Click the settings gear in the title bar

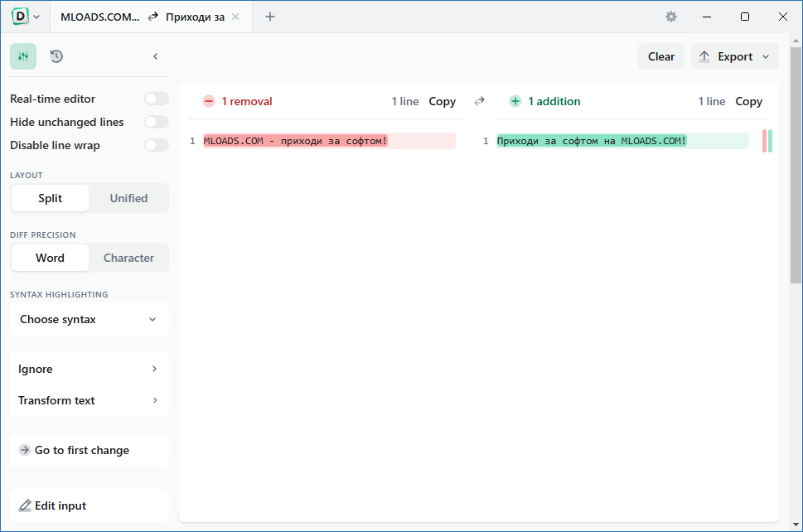click(671, 17)
